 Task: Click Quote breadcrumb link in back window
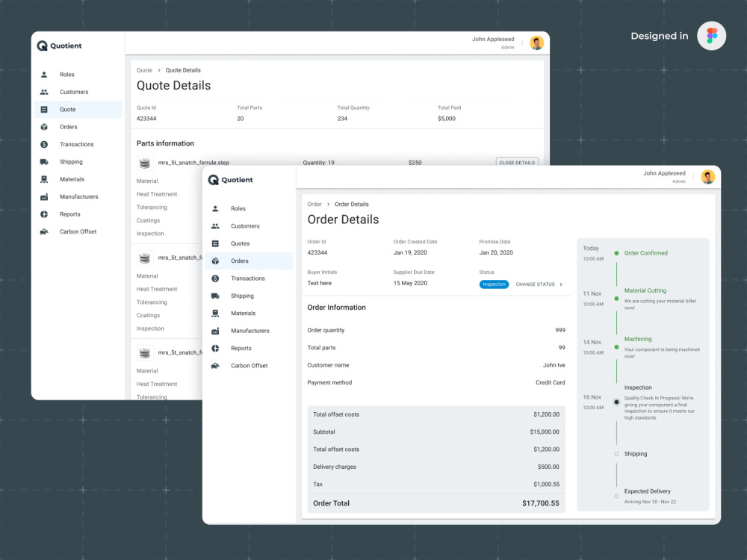(x=144, y=70)
